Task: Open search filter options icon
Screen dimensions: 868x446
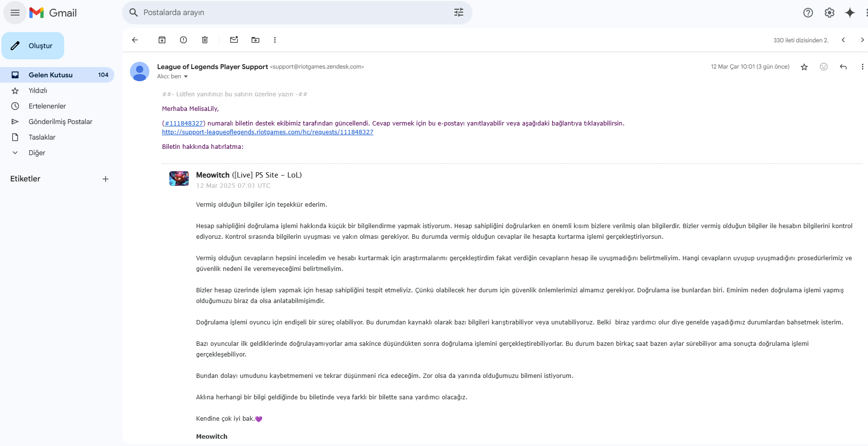Action: coord(459,13)
